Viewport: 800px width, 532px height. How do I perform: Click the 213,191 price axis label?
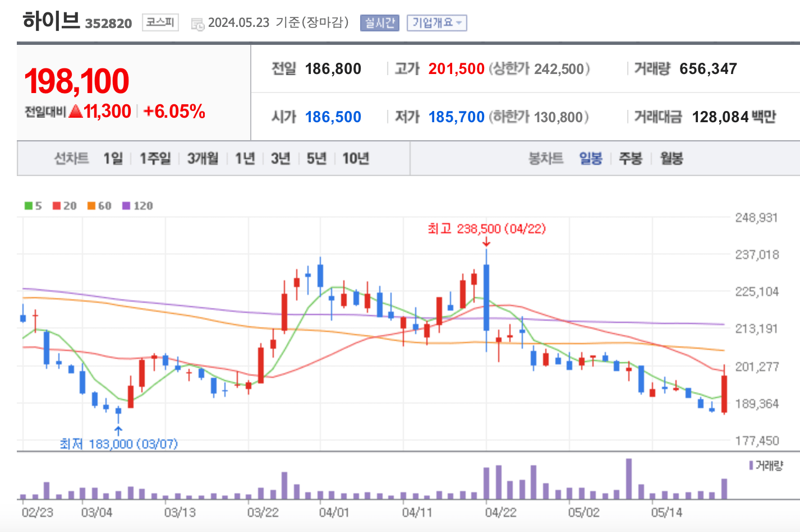(x=757, y=329)
